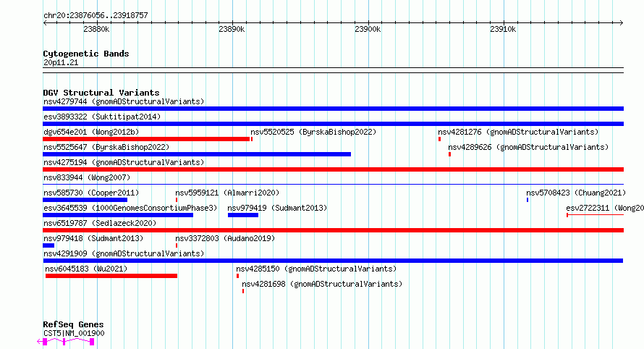Screen dimensions: 644x349
Task: Open the dgv654e201 Wong2012b variant
Action: point(91,132)
